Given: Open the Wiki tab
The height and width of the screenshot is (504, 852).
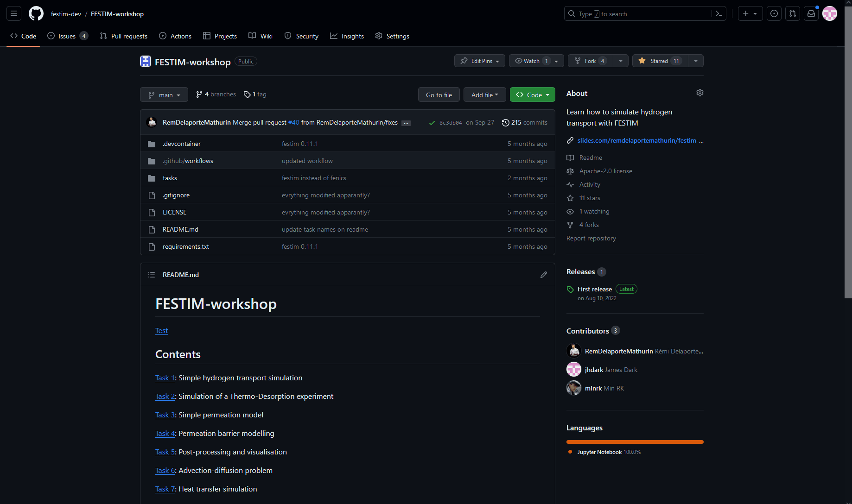Looking at the screenshot, I should click(x=261, y=36).
